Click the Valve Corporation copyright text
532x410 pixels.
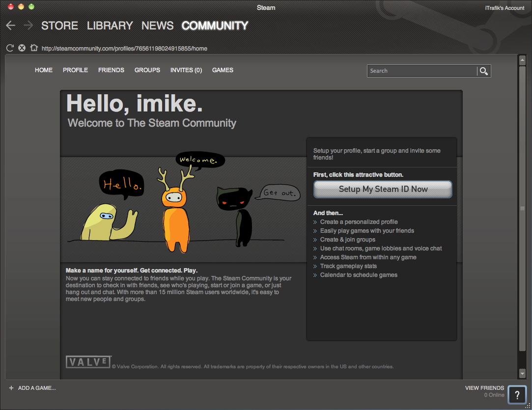point(253,367)
